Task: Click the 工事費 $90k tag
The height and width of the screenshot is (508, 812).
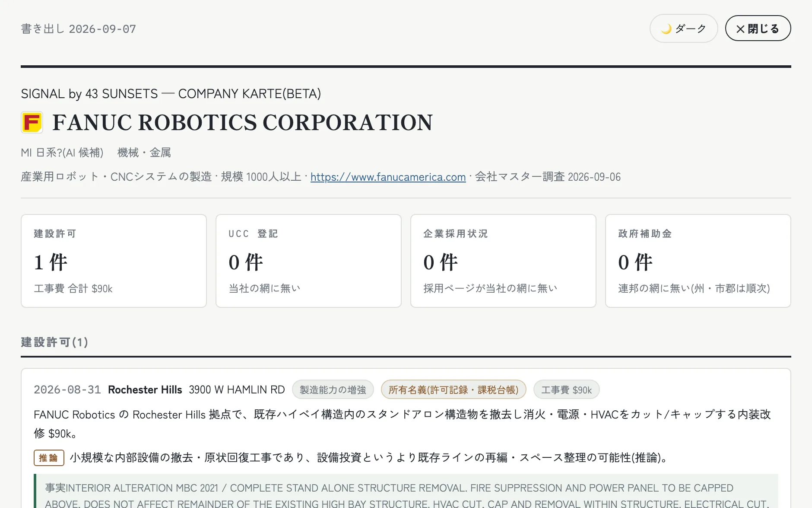Action: pyautogui.click(x=566, y=390)
